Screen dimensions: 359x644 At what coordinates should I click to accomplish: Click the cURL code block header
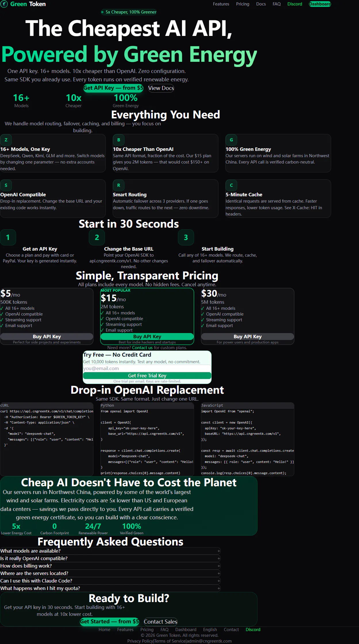47,405
